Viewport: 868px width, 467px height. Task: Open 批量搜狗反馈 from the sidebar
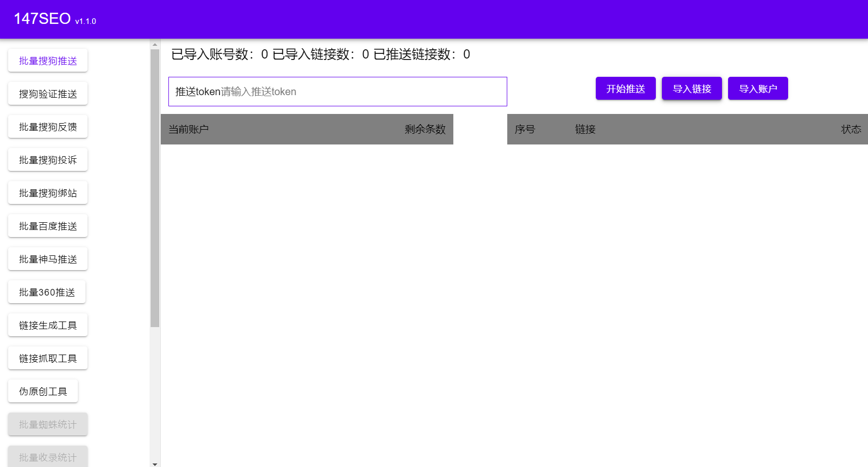click(48, 127)
